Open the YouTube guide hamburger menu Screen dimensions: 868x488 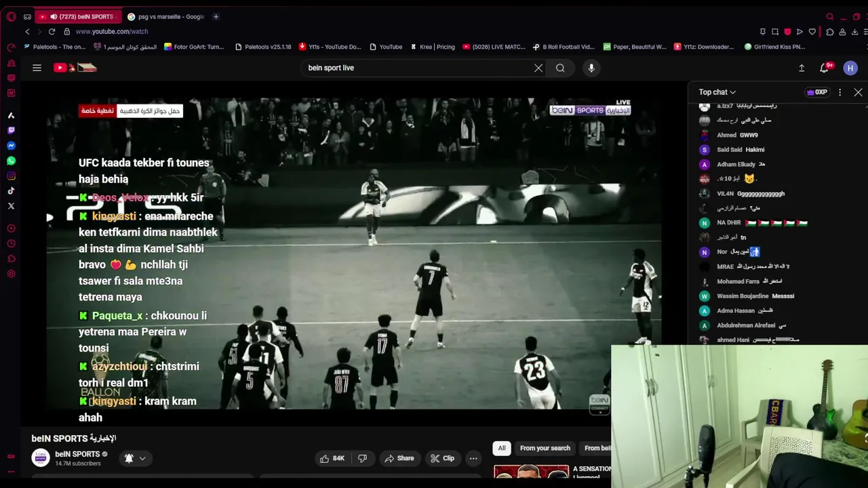coord(37,68)
